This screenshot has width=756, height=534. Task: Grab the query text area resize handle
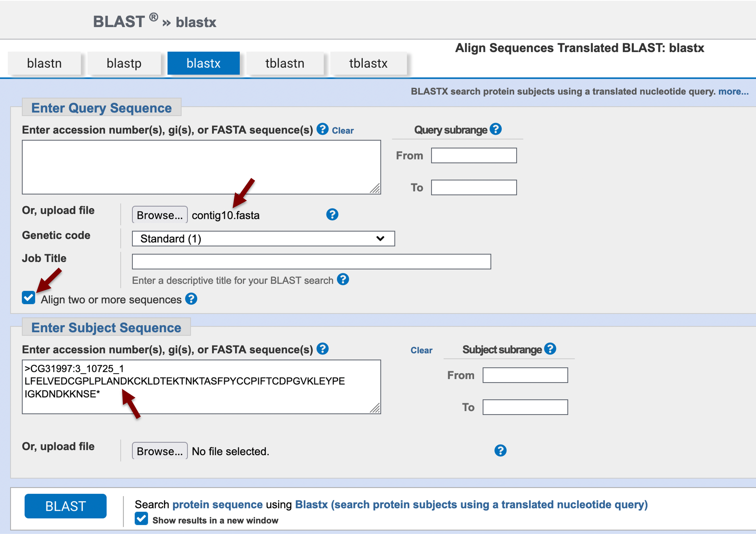pos(375,188)
